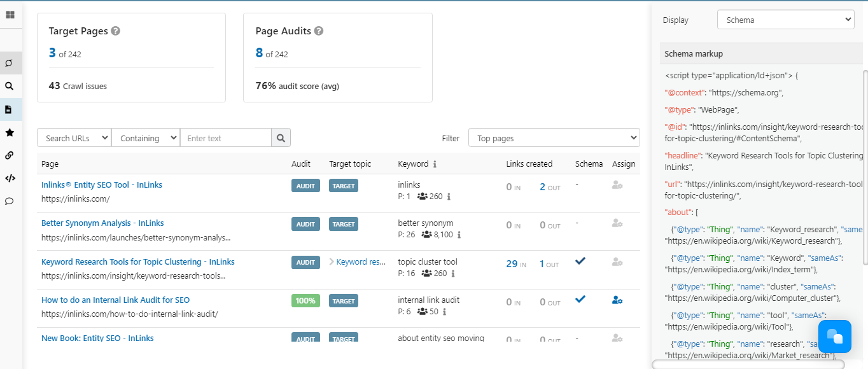Viewport: 868px width, 369px height.
Task: Click the 100% audit badge
Action: click(305, 300)
